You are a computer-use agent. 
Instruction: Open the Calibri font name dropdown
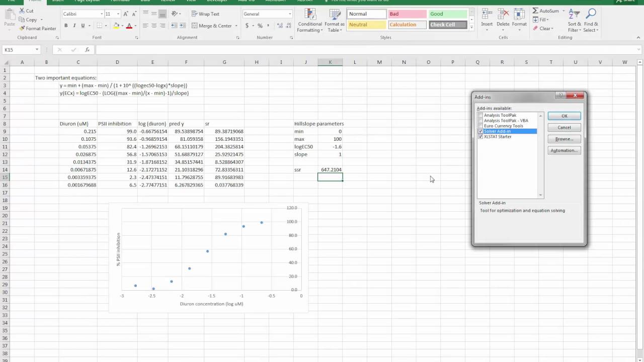pyautogui.click(x=102, y=14)
